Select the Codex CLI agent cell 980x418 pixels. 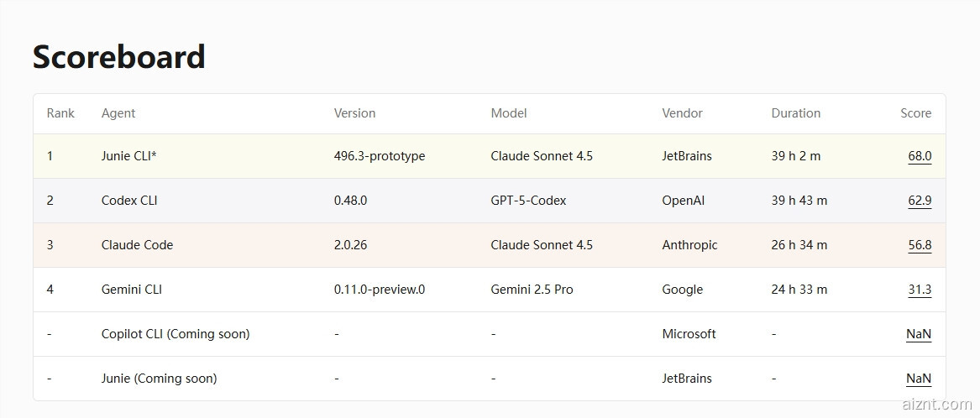click(129, 201)
